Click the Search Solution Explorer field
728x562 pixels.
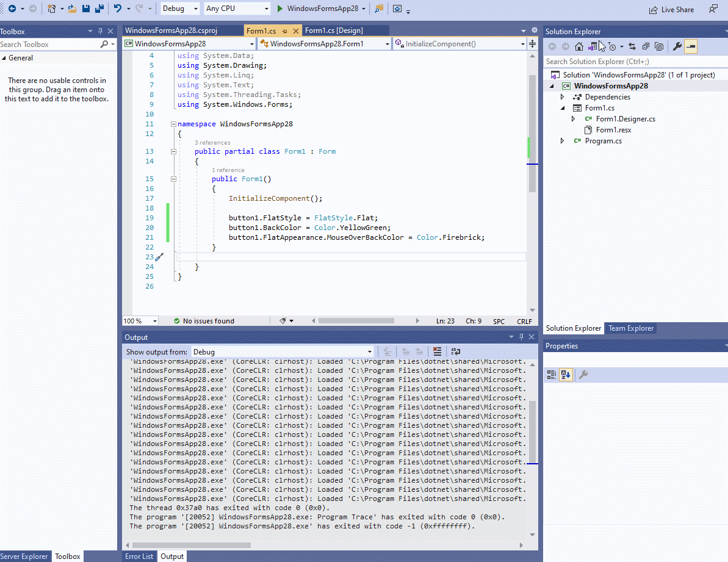tap(635, 62)
